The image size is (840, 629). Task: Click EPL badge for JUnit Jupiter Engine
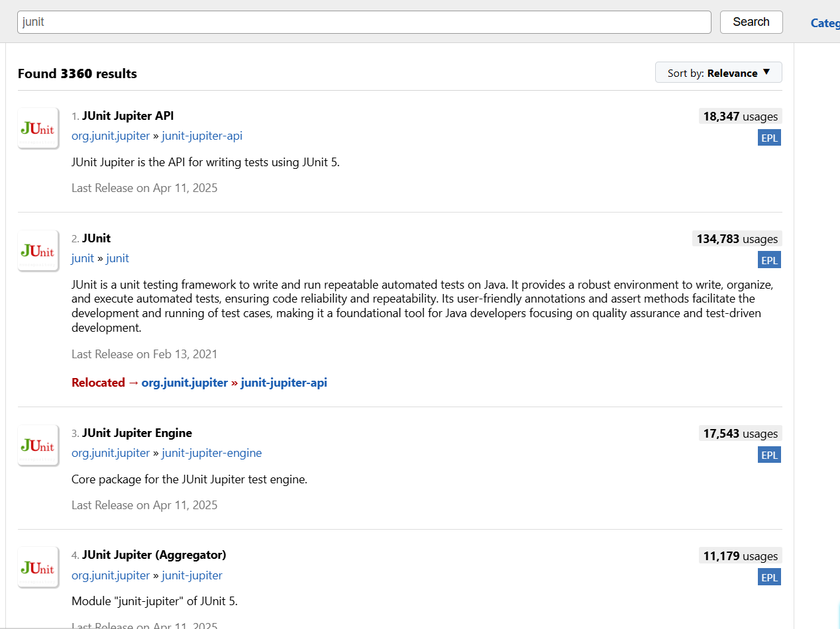pos(769,454)
